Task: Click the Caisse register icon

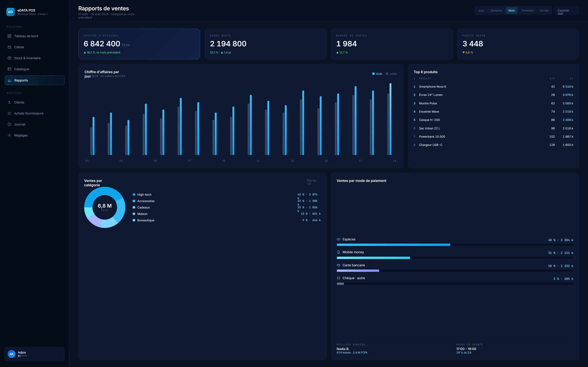Action: (9, 47)
